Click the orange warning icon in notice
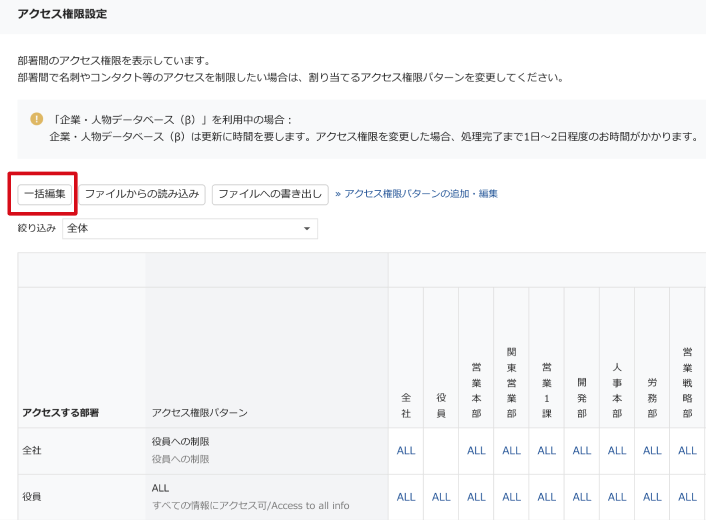This screenshot has width=706, height=520. (x=37, y=119)
